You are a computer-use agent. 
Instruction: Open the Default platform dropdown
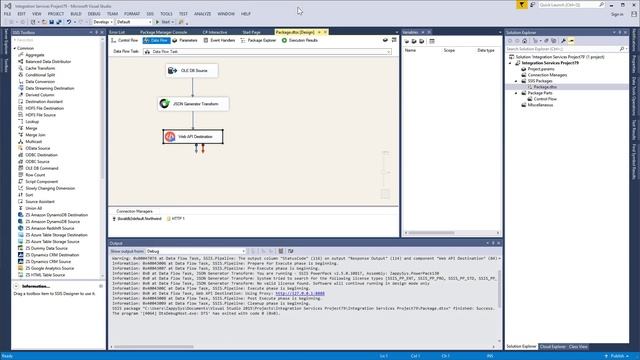pyautogui.click(x=150, y=22)
